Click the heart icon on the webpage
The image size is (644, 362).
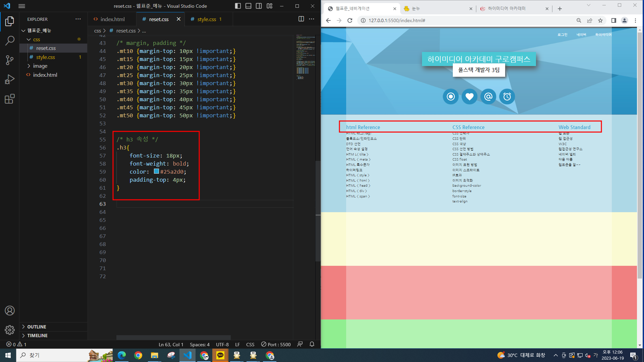tap(469, 97)
